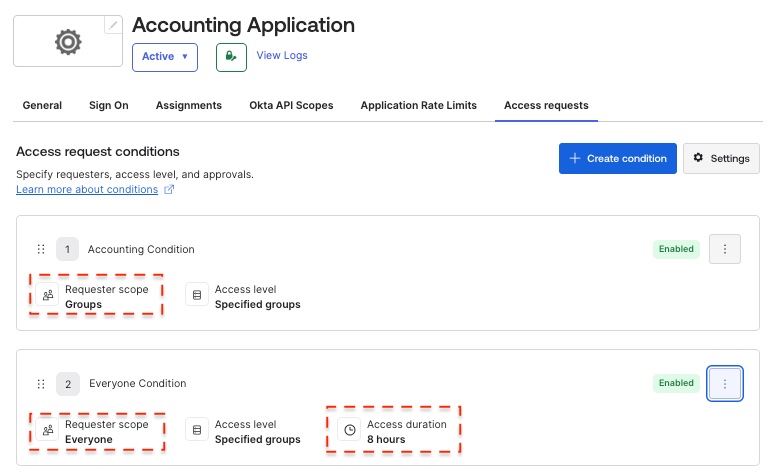This screenshot has width=771, height=474.
Task: Go to the Assignments tab
Action: (189, 105)
